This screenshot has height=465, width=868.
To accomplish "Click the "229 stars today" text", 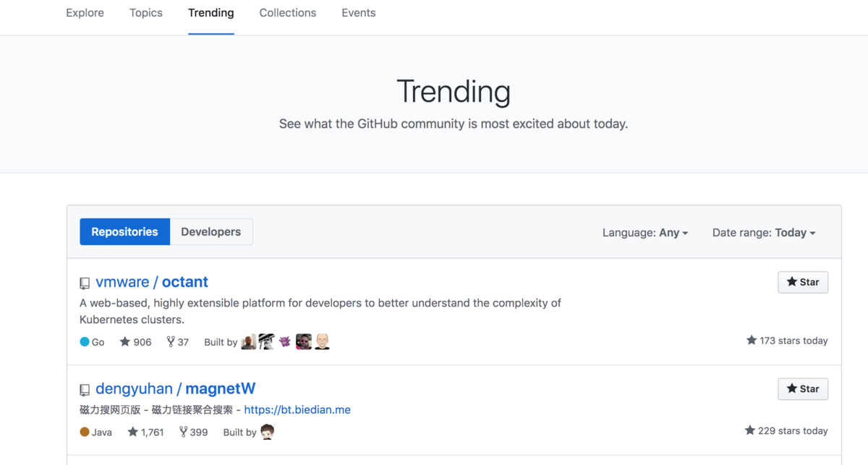I will [786, 431].
